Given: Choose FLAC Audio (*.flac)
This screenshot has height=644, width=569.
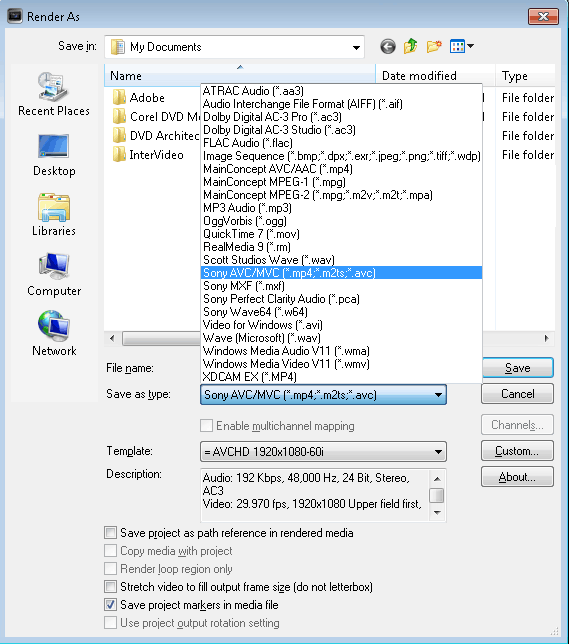Looking at the screenshot, I should [x=341, y=143].
